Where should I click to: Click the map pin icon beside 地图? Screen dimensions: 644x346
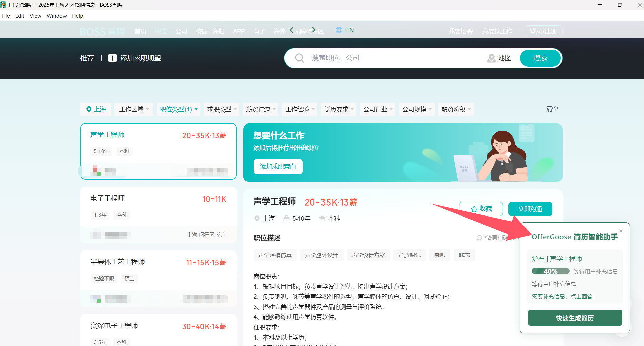click(491, 58)
